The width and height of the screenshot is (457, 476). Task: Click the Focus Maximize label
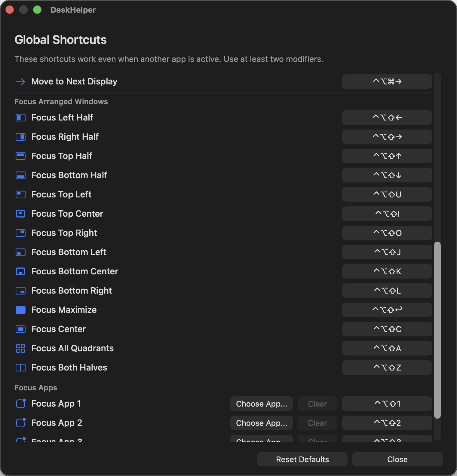tap(64, 310)
